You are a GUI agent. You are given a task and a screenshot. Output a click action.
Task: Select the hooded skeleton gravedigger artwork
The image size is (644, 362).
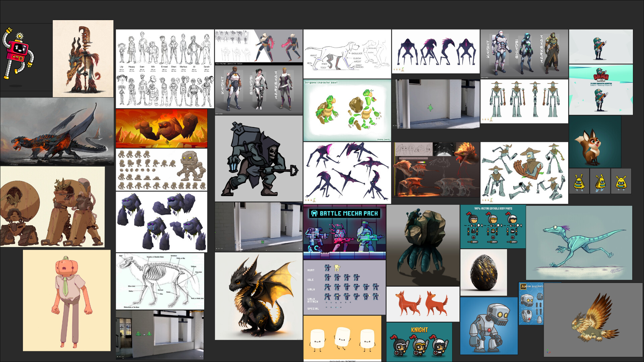[259, 159]
